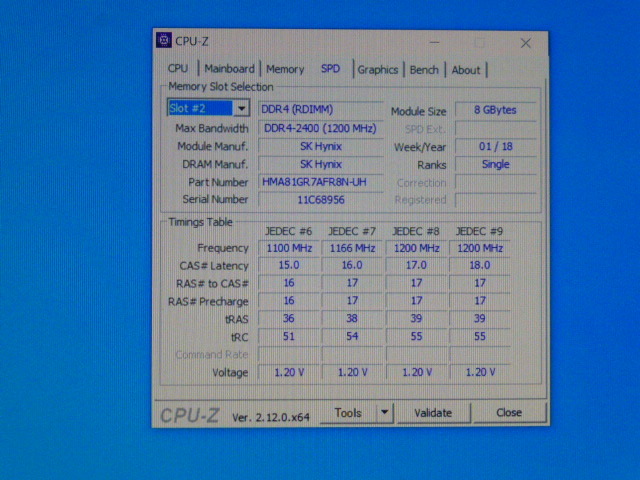The height and width of the screenshot is (480, 640).
Task: Minimize the CPU-Z window
Action: [435, 42]
